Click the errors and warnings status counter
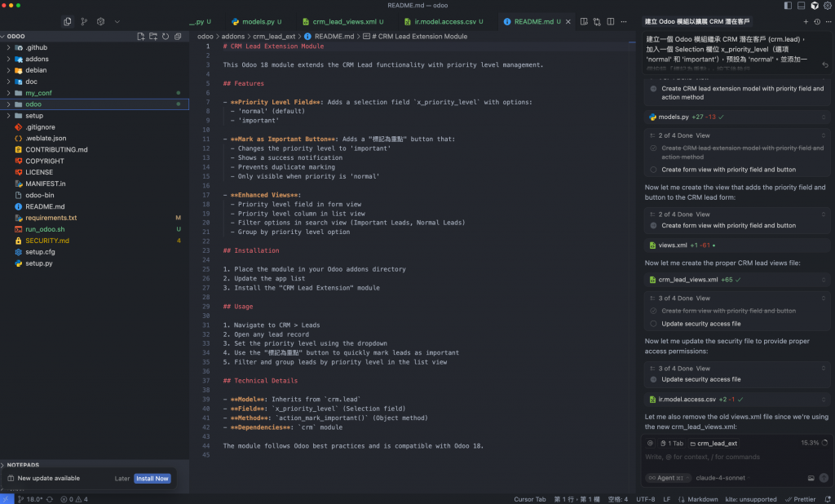The image size is (835, 504). click(74, 499)
